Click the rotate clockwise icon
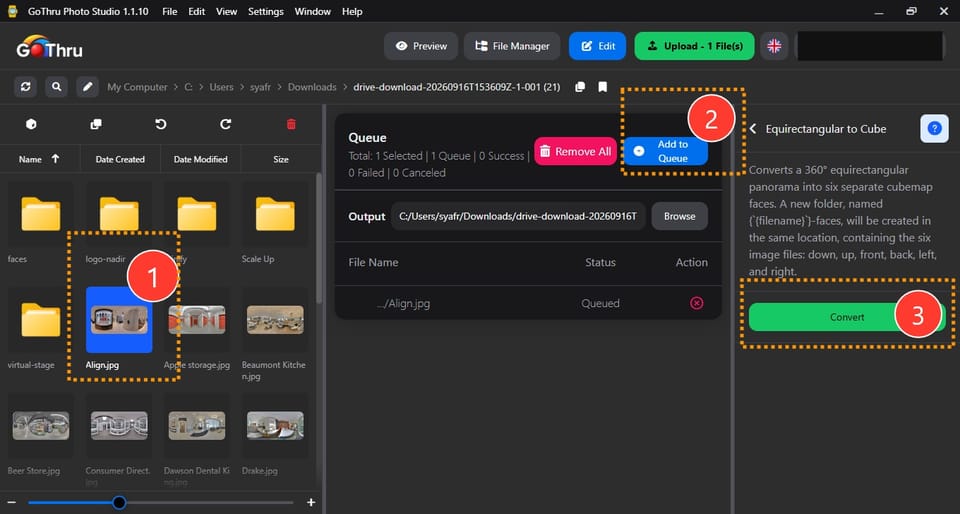Viewport: 960px width, 514px height. [226, 124]
